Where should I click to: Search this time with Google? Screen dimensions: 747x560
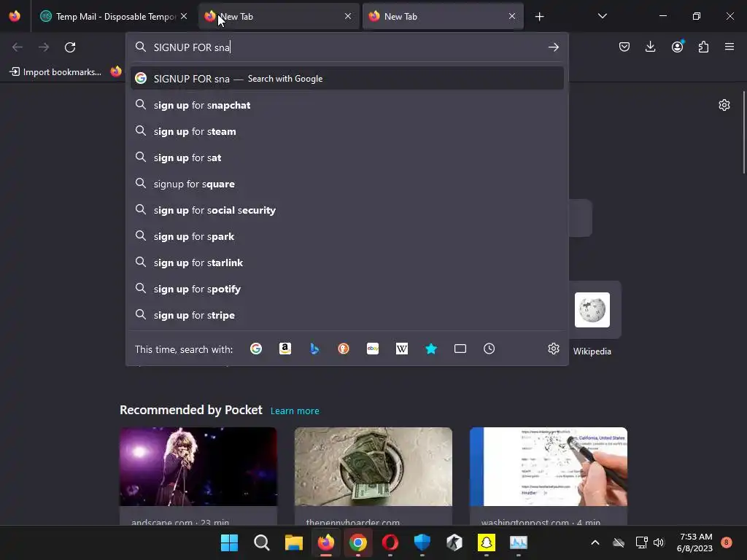[x=256, y=349]
